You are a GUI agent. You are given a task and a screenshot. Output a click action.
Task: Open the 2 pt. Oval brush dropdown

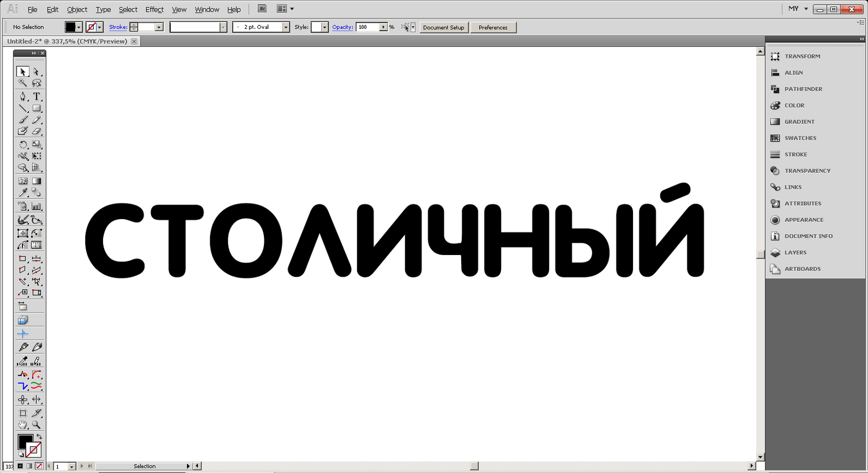[286, 27]
